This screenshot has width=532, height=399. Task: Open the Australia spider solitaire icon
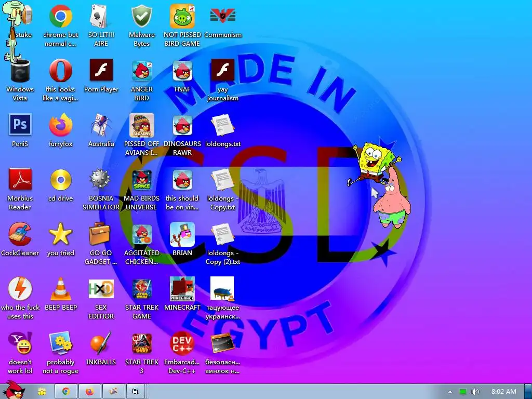(x=101, y=125)
